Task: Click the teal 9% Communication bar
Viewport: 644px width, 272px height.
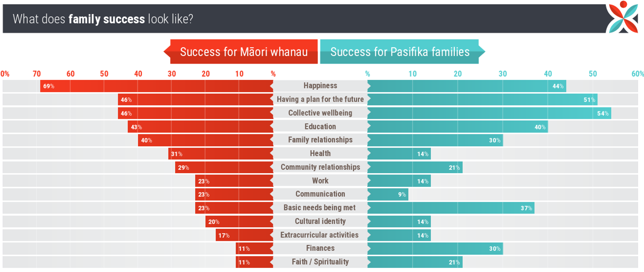Action: point(387,194)
